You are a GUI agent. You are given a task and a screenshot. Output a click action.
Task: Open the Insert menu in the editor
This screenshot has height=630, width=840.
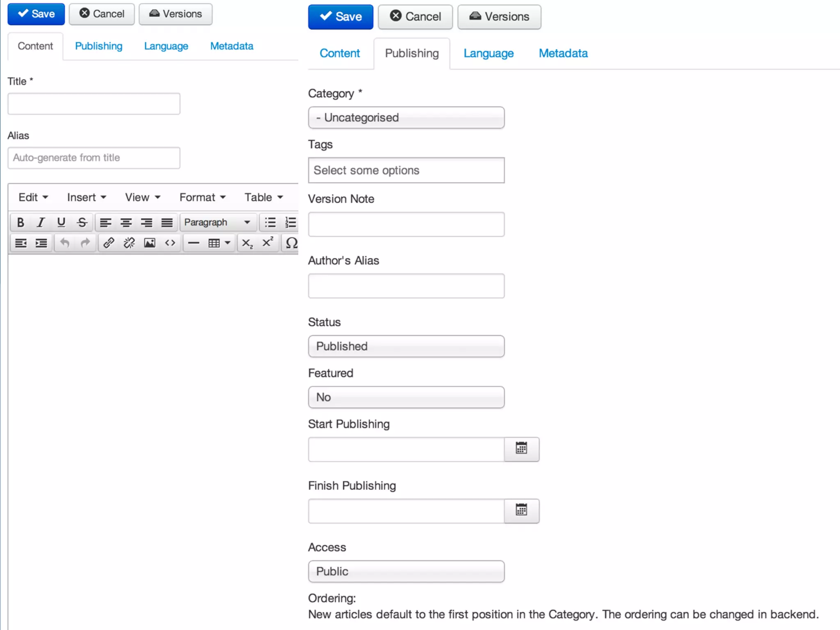(86, 197)
